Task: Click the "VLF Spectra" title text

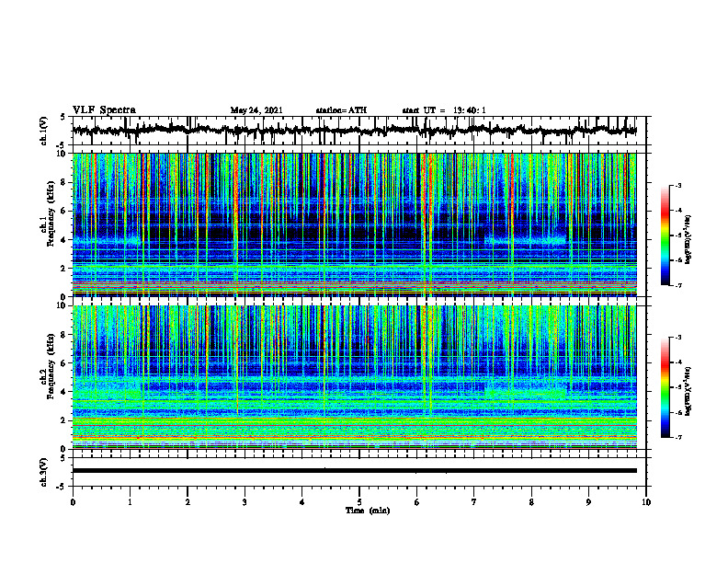Action: point(104,110)
